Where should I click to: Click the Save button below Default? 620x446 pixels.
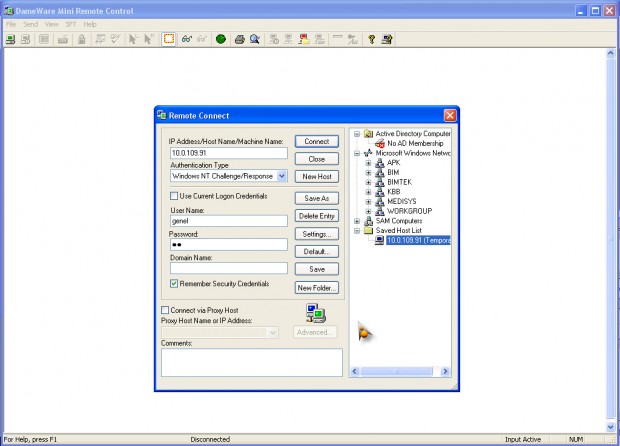[x=317, y=269]
